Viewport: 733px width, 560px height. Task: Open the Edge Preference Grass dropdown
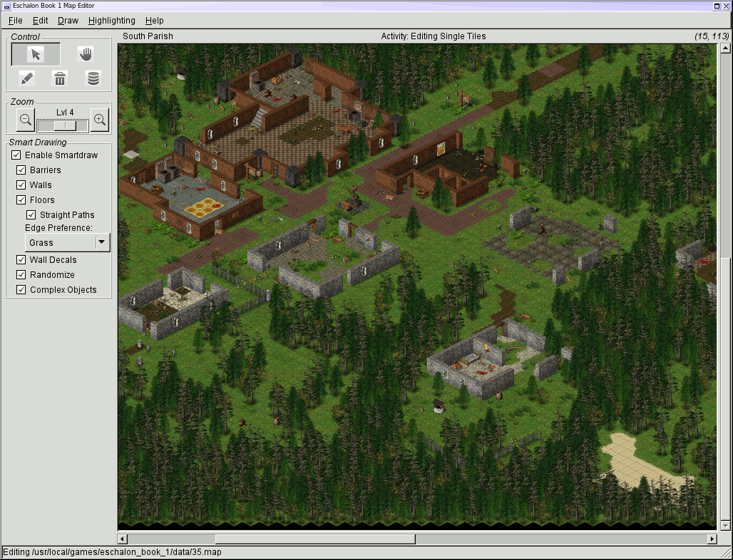click(102, 243)
